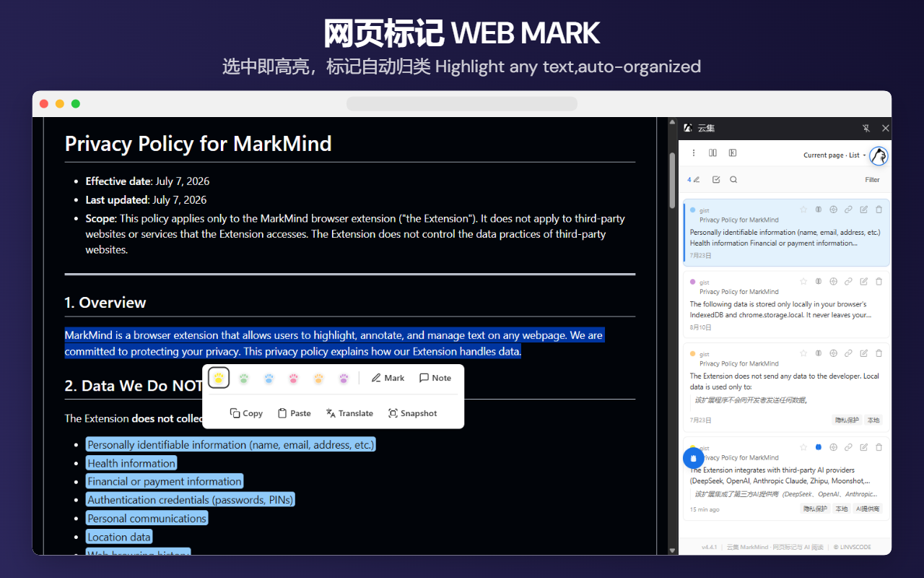The height and width of the screenshot is (578, 924).
Task: Click the blue floating round button
Action: [693, 458]
